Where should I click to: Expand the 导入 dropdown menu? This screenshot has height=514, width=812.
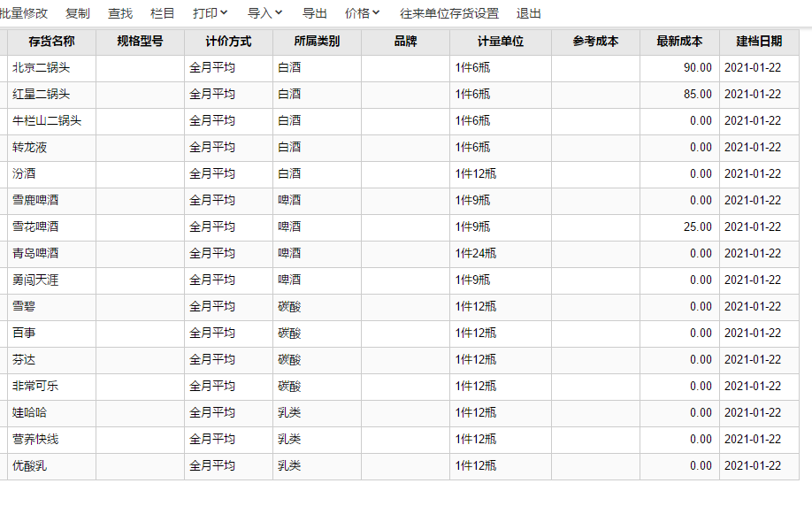point(265,13)
